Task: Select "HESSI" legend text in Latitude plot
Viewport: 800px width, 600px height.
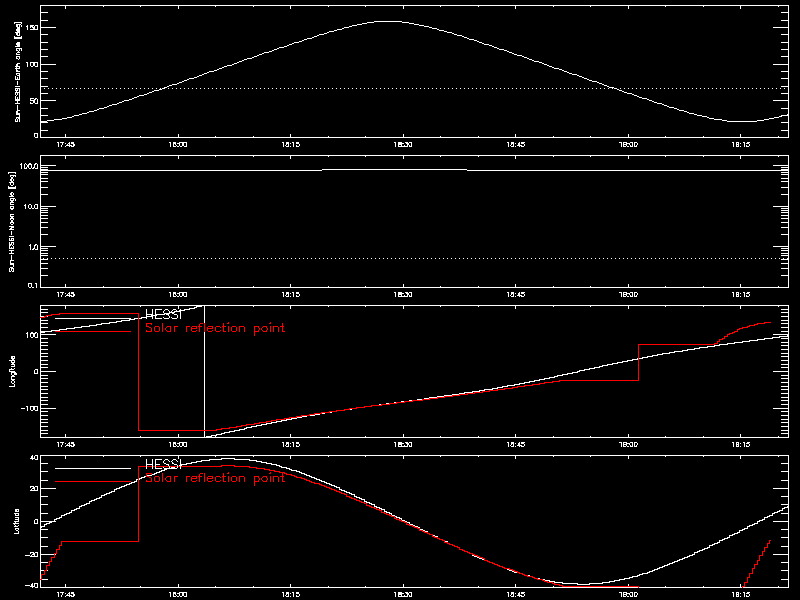Action: pyautogui.click(x=163, y=464)
